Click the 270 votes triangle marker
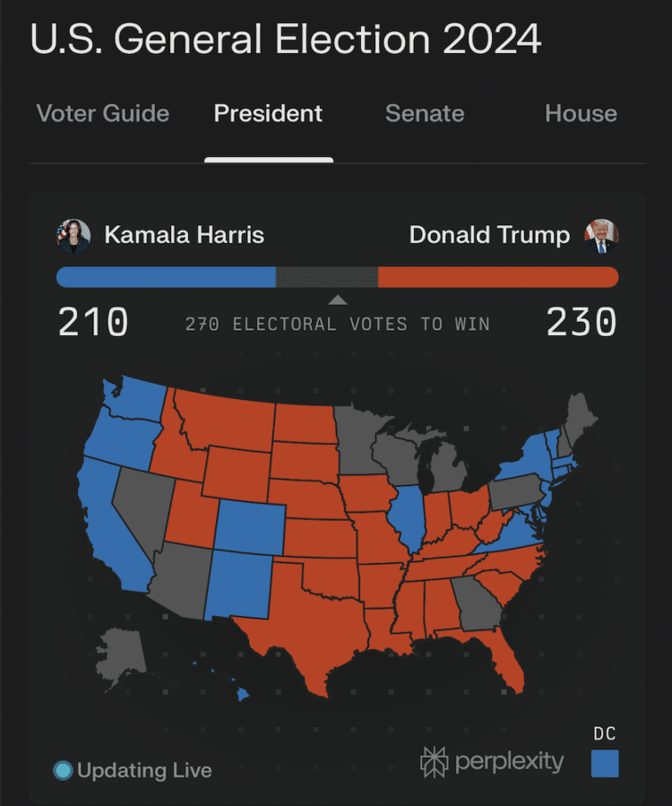672x806 pixels. [x=337, y=300]
